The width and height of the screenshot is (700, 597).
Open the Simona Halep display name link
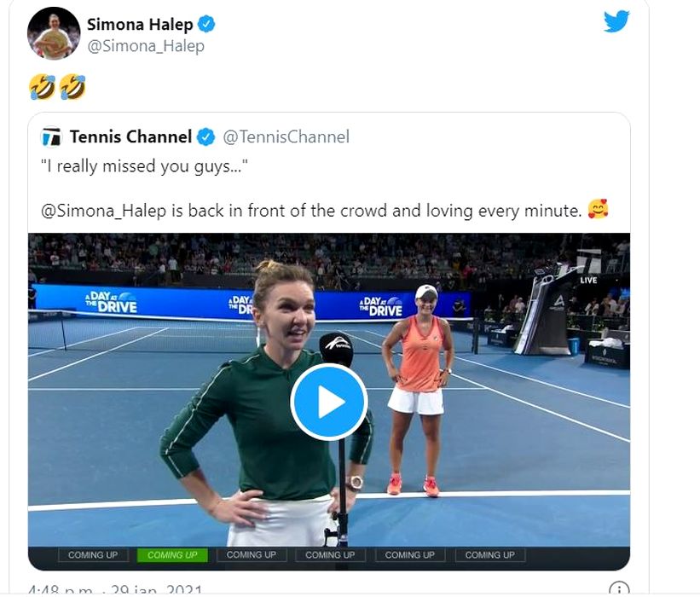click(x=140, y=24)
